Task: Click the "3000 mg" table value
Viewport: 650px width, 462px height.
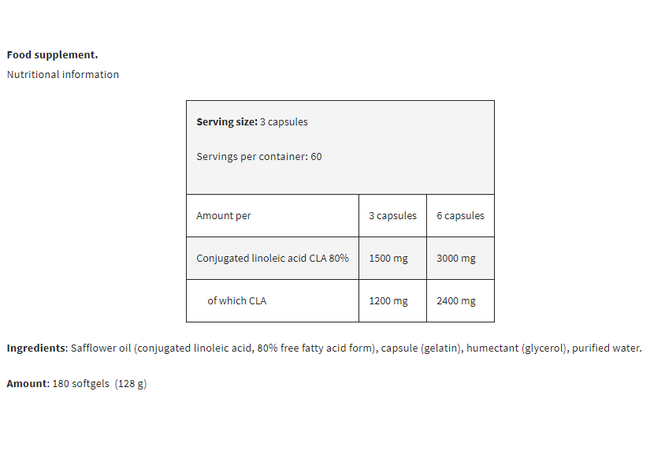Action: click(456, 258)
